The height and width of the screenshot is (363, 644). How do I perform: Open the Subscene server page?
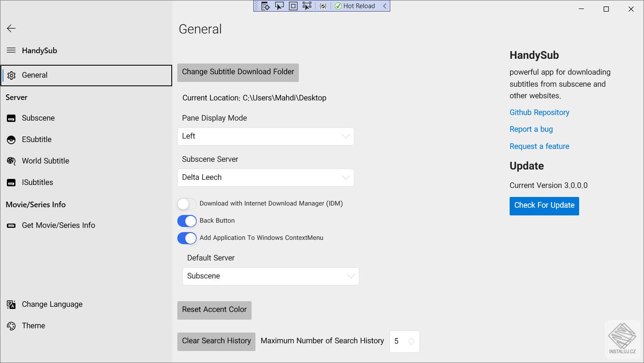(x=86, y=118)
